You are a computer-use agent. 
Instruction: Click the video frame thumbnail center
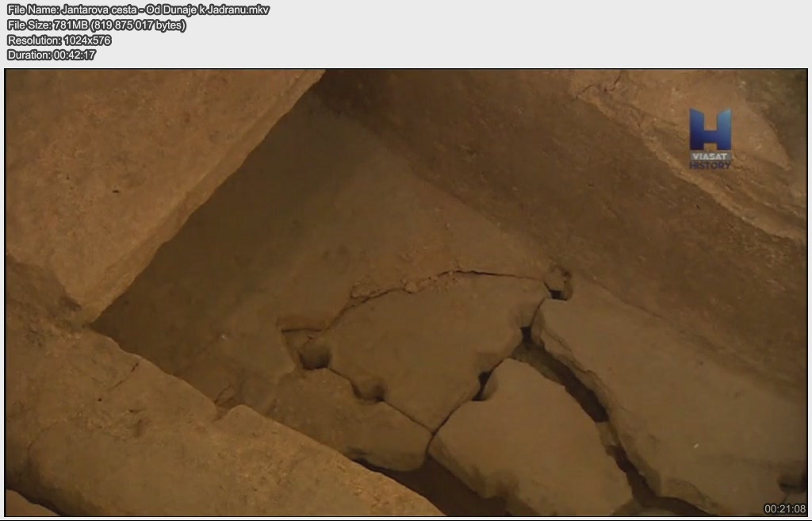click(x=406, y=293)
